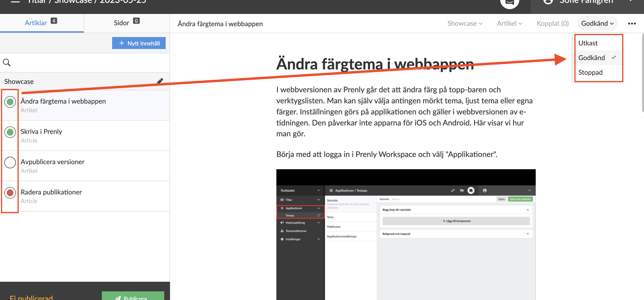The width and height of the screenshot is (644, 300).
Task: Click the Kopplat (0) link
Action: pyautogui.click(x=553, y=24)
